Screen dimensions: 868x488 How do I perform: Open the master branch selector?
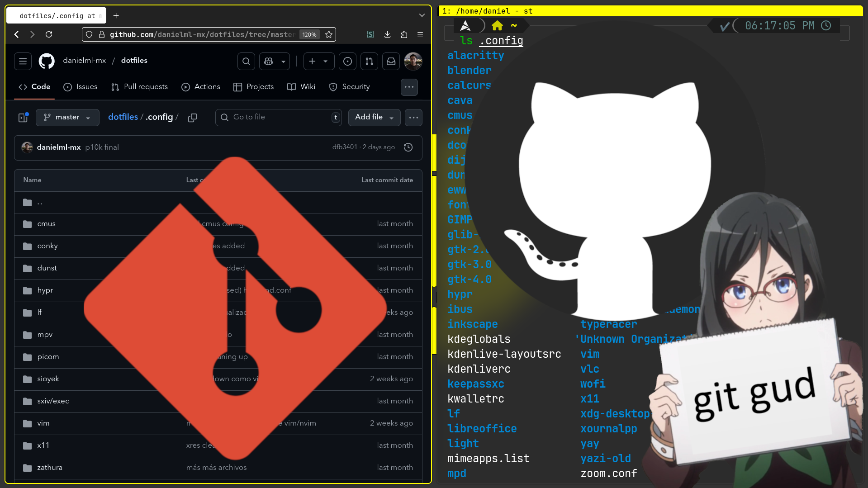tap(67, 118)
